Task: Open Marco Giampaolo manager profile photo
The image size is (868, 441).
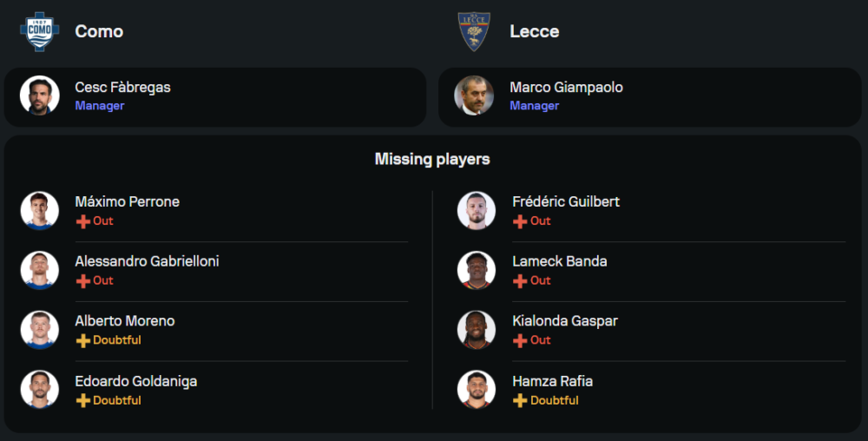Action: (475, 95)
